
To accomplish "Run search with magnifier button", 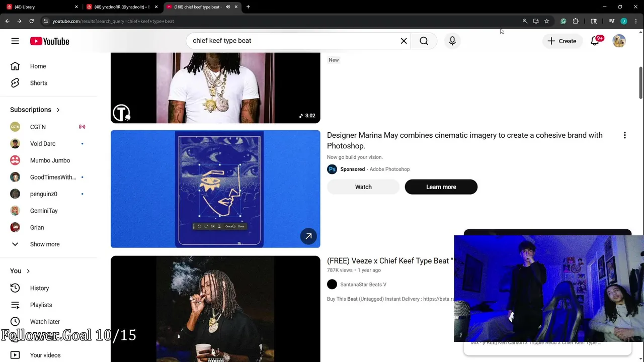I will (424, 41).
